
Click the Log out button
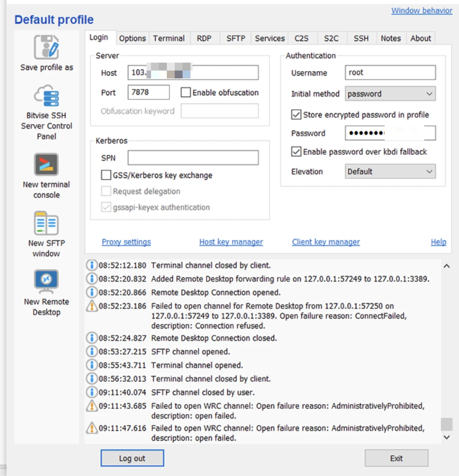132,458
